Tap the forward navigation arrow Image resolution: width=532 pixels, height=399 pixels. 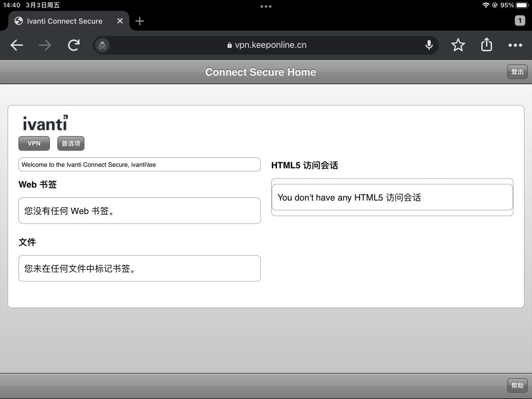(45, 45)
